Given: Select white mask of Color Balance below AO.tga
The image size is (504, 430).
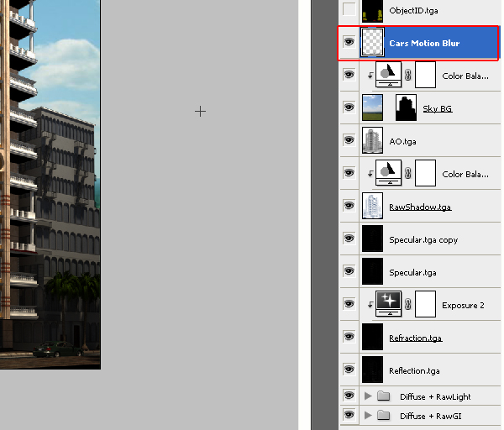Looking at the screenshot, I should click(x=425, y=173).
